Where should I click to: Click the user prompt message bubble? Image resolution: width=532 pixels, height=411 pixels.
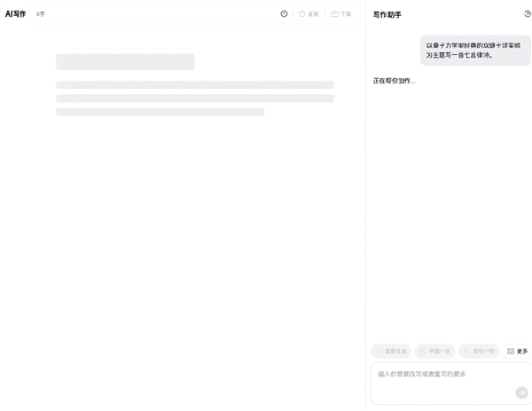click(475, 50)
